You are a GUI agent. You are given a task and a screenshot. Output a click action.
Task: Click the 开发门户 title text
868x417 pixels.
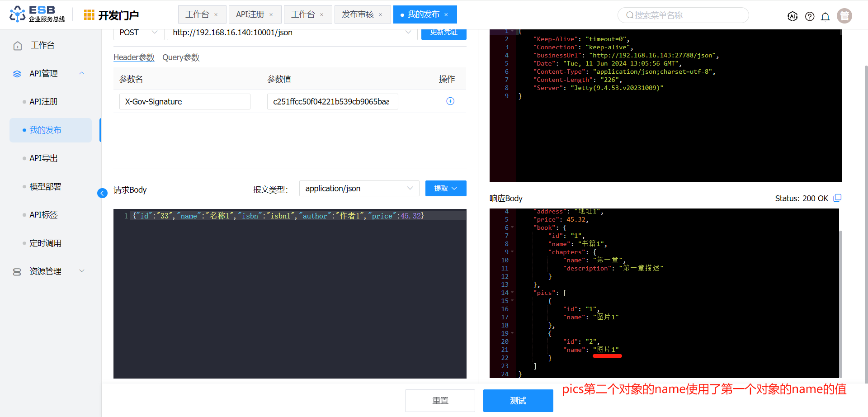coord(118,15)
